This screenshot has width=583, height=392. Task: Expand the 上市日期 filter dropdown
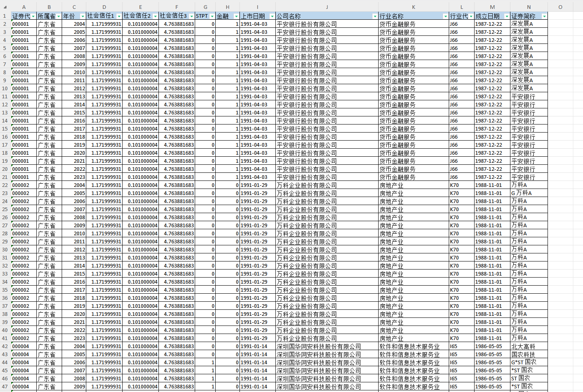[x=272, y=16]
